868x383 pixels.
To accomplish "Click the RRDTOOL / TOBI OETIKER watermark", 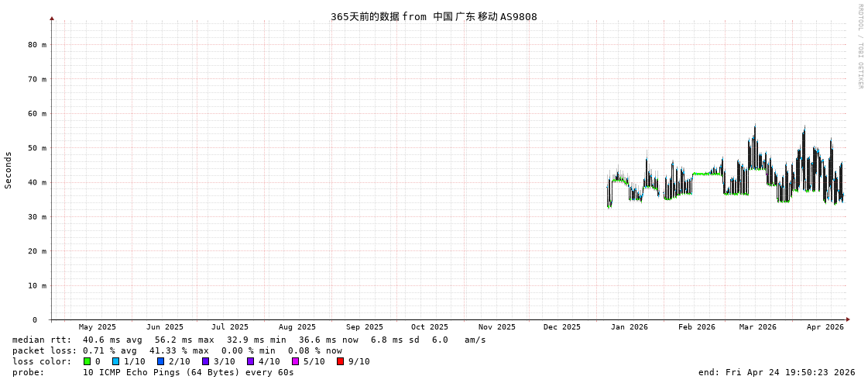I will [x=859, y=47].
